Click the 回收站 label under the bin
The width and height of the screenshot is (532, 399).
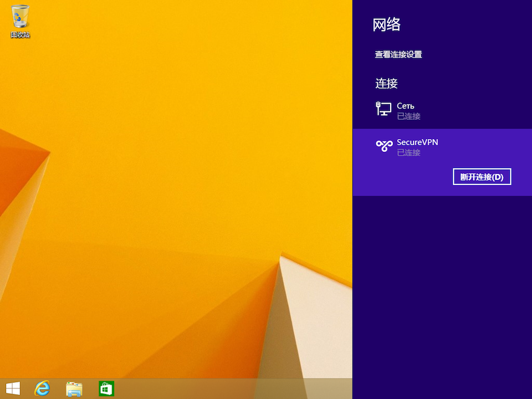click(20, 34)
